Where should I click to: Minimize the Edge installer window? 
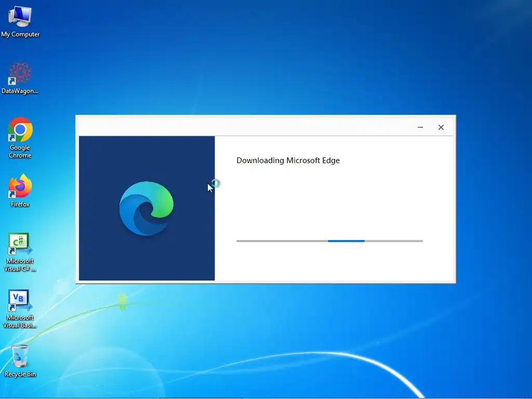(420, 127)
